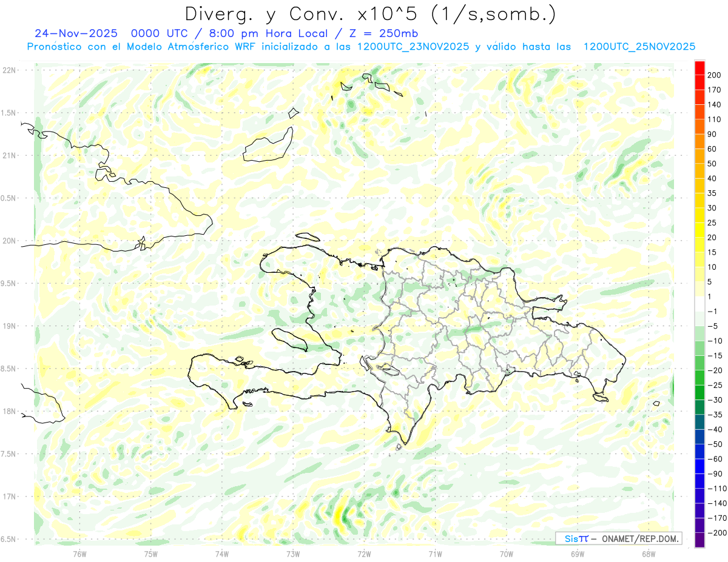Screen dimensions: 728x562
Task: Click the dark purple swatch at colorbar bottom
Action: 699,540
